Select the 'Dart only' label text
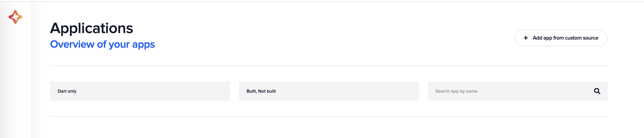 (67, 91)
